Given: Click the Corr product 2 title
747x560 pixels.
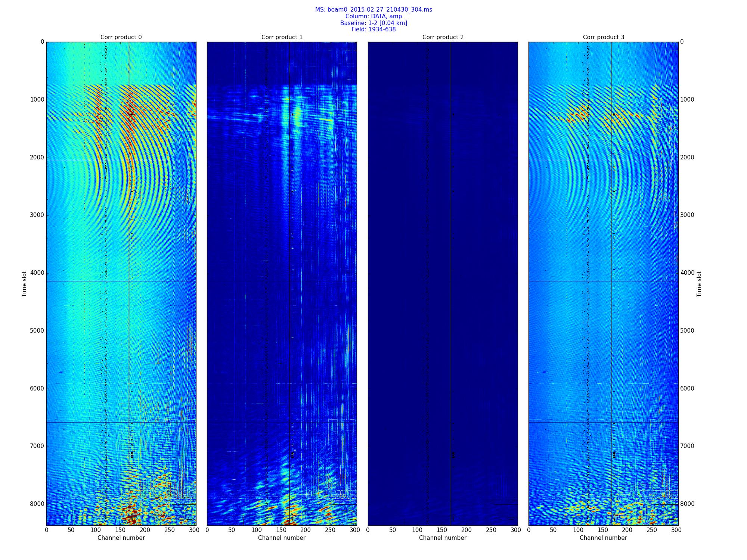Looking at the screenshot, I should 443,37.
